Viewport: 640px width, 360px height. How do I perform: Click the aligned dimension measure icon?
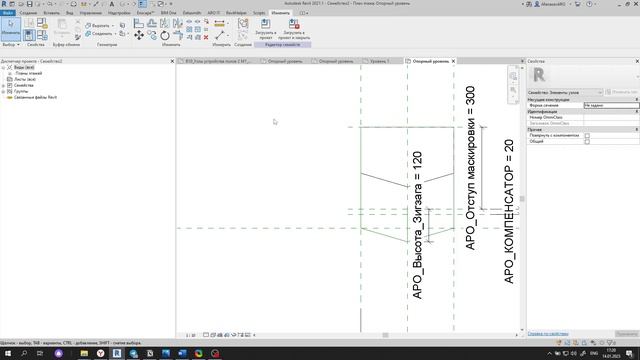[x=219, y=23]
